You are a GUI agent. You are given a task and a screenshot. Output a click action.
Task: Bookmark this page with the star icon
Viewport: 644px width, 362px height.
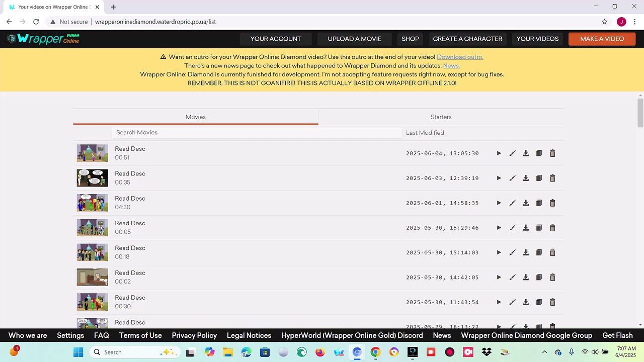(605, 22)
